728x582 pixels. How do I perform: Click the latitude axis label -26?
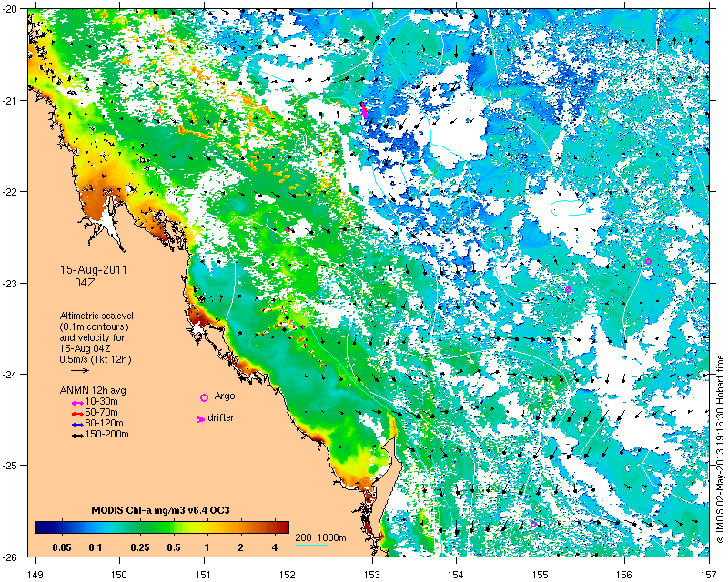click(9, 557)
